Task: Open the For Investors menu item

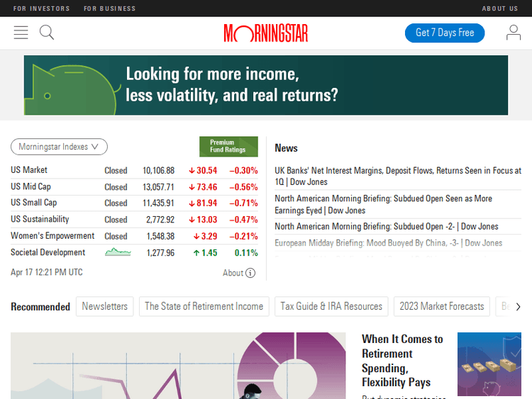Action: (x=42, y=9)
